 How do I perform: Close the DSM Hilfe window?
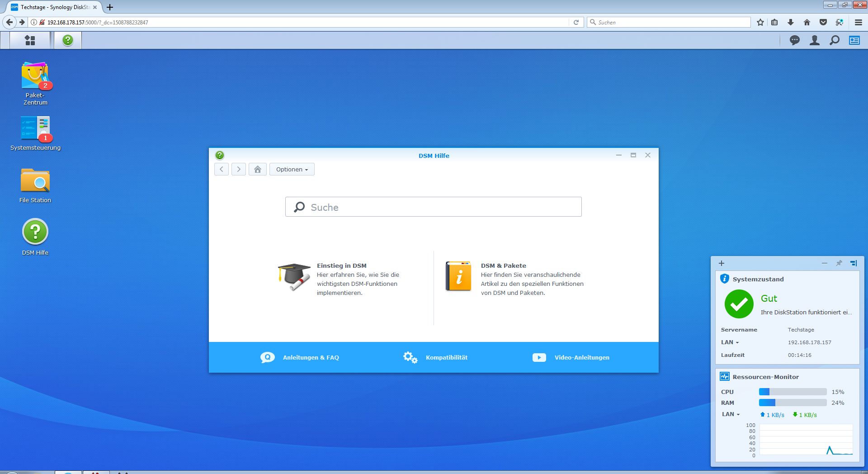[648, 155]
